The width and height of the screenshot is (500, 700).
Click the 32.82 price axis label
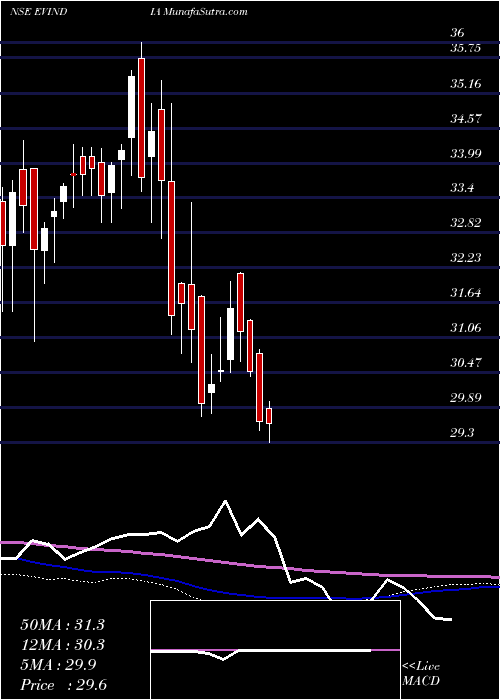[466, 223]
